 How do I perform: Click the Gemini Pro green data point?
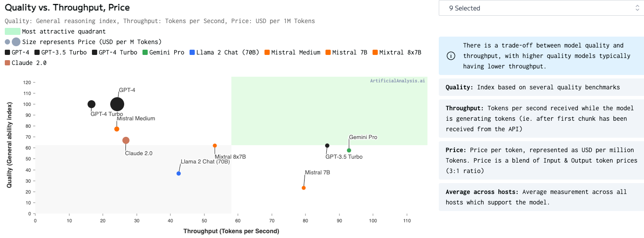tap(349, 150)
